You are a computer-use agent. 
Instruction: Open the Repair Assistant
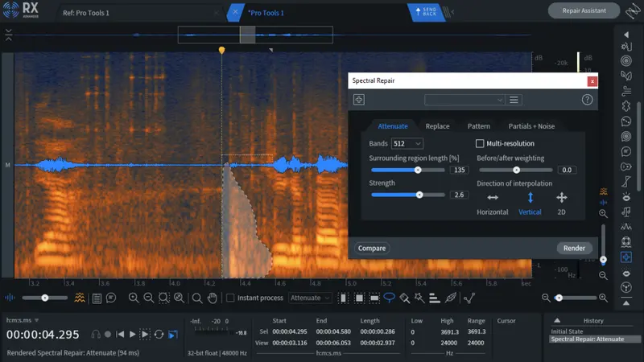tap(584, 10)
